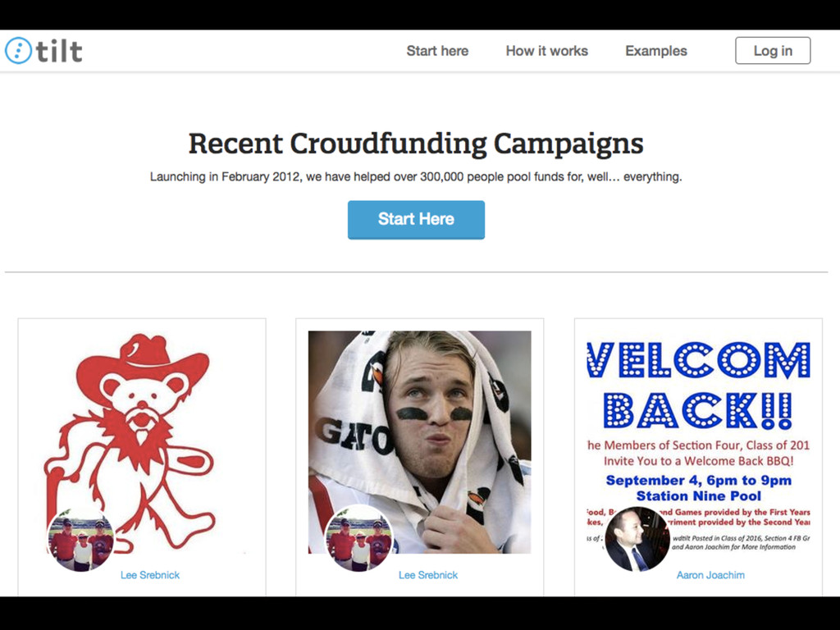Click Lee Srebnick avatar on bear campaign

(x=81, y=538)
